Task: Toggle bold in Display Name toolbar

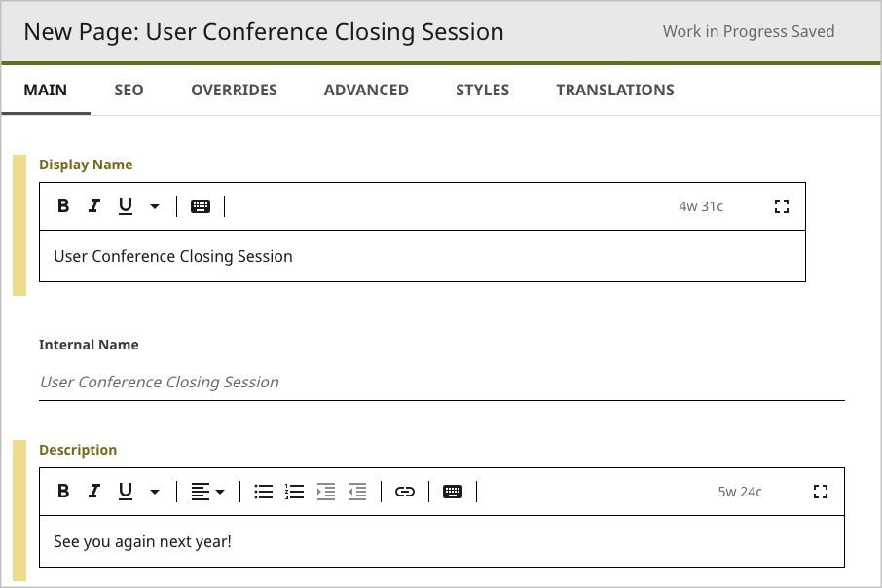Action: point(63,205)
